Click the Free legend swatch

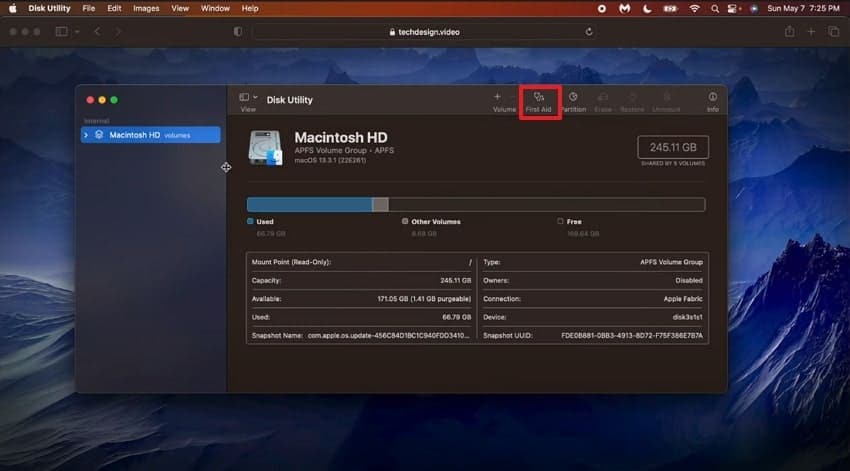(560, 221)
